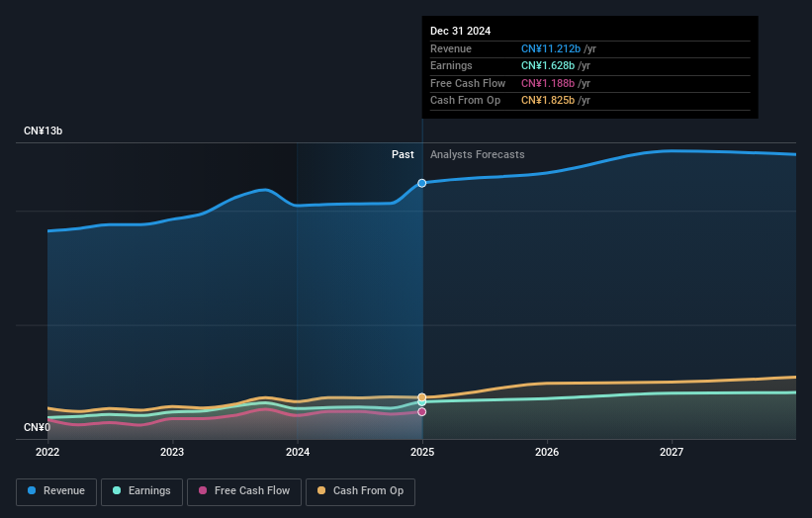Click the Revenue row label in tooltip
Image resolution: width=812 pixels, height=518 pixels.
451,48
